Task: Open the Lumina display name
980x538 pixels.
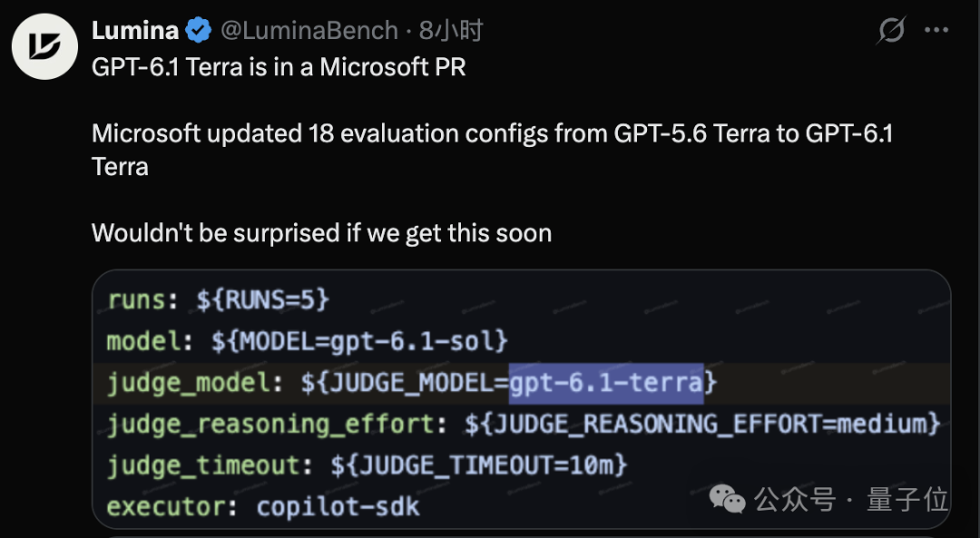Action: click(x=135, y=30)
